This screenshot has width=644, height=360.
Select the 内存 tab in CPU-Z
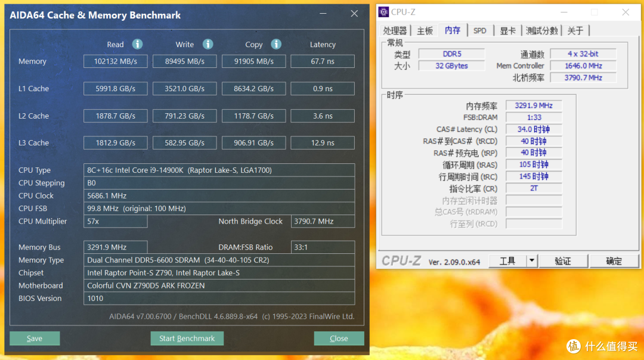point(453,30)
